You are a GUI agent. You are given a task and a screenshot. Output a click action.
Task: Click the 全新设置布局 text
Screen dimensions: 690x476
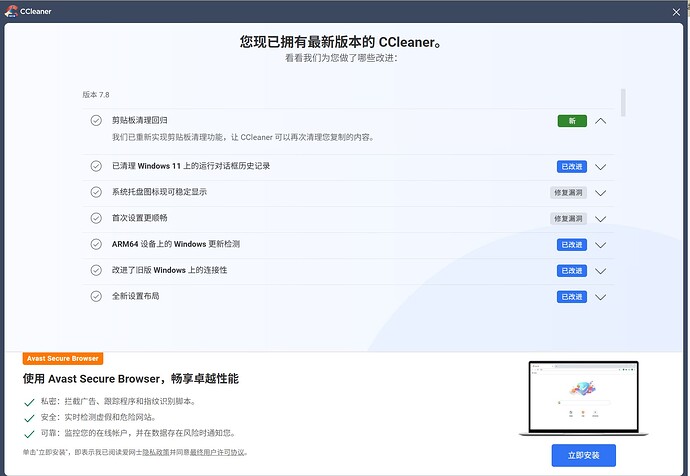[x=136, y=296]
